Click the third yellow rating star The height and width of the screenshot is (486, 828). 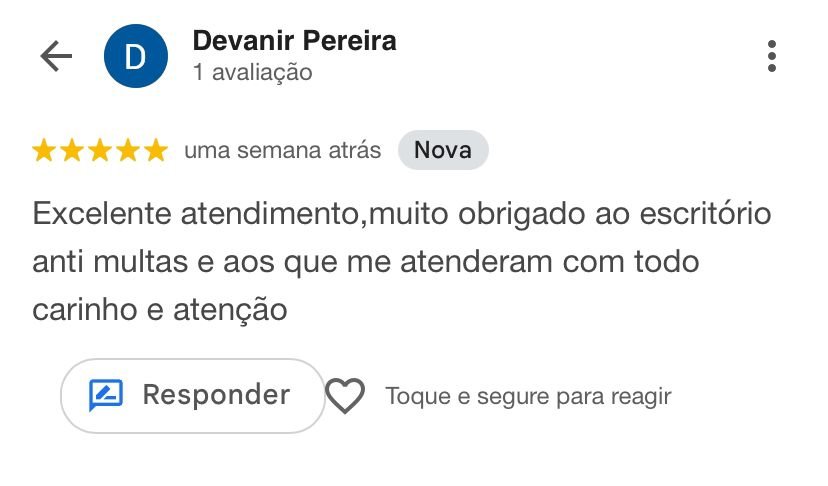(x=100, y=151)
